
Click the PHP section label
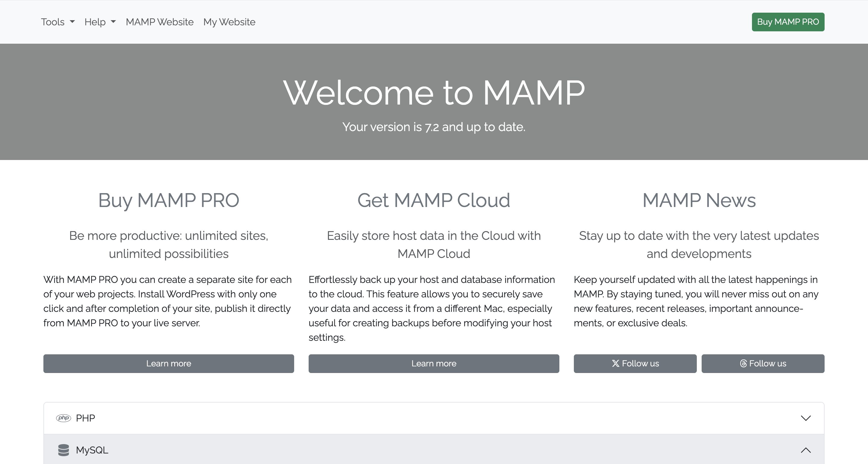85,418
